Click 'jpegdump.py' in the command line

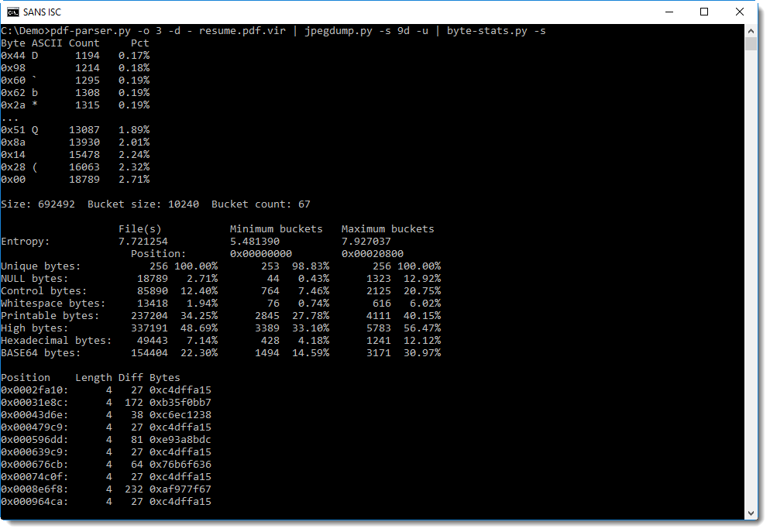click(x=339, y=30)
